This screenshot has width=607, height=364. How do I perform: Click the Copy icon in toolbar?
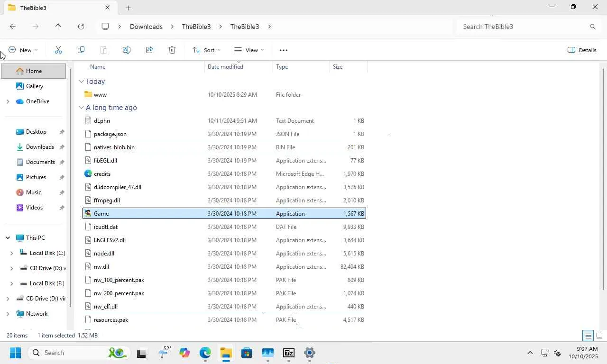[81, 50]
